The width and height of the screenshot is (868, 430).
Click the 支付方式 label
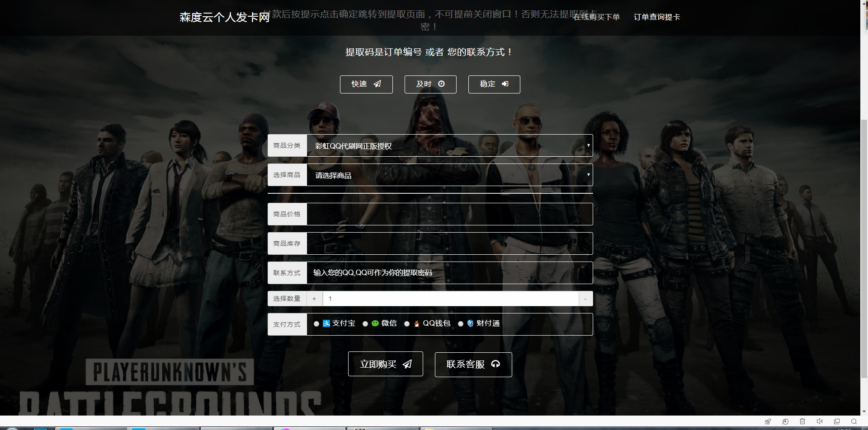(x=287, y=324)
